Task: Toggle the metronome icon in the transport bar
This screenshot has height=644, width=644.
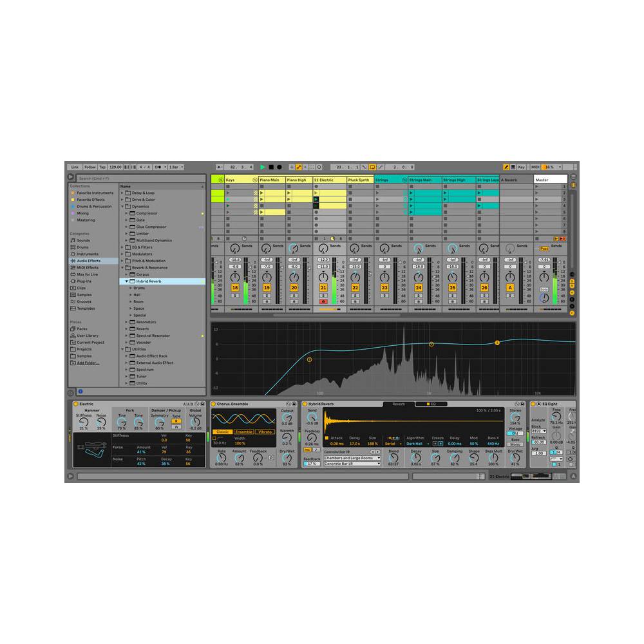Action: pos(158,166)
